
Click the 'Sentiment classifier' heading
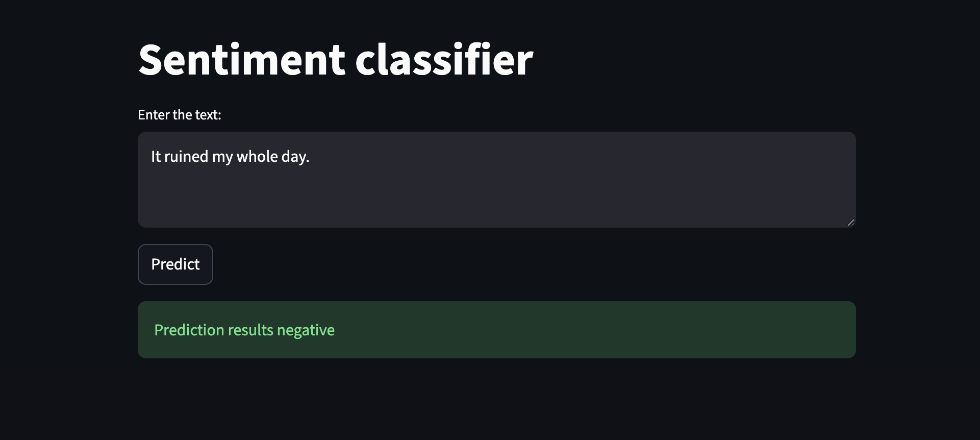335,60
